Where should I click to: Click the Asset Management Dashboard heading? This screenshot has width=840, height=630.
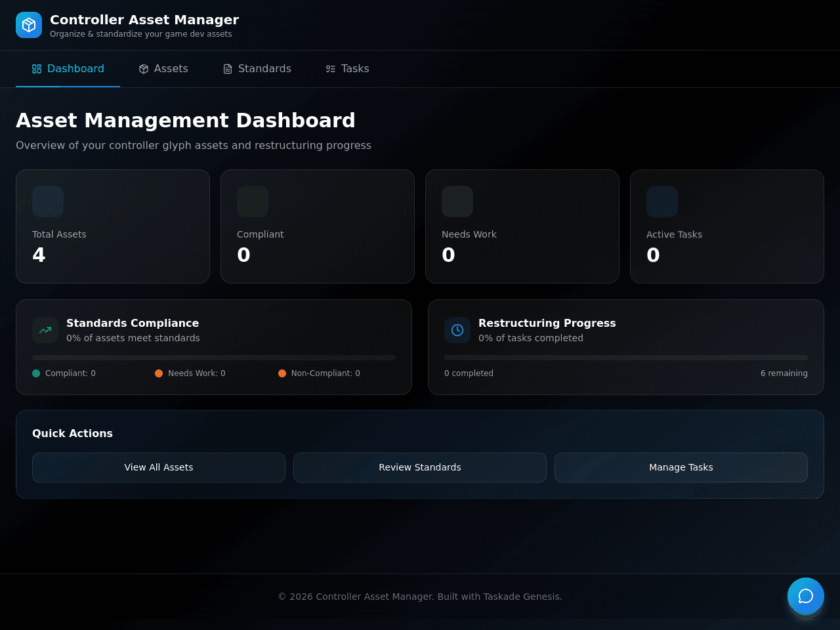[186, 120]
